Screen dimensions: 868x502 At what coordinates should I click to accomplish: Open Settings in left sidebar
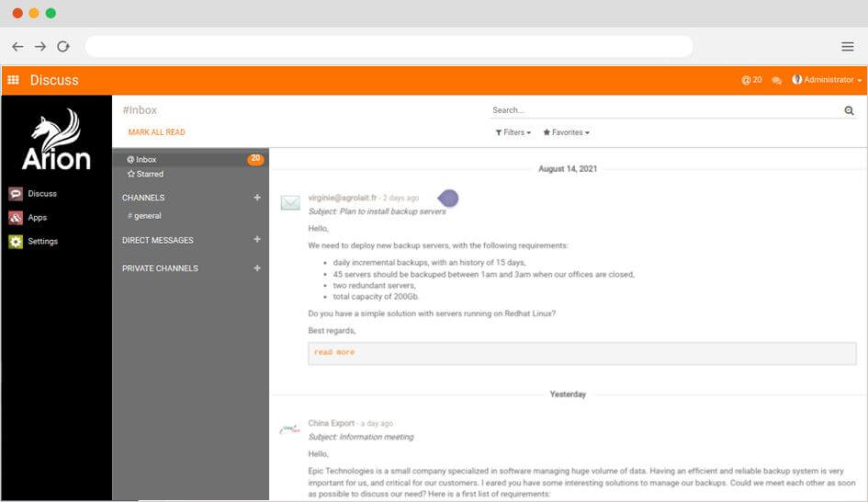pyautogui.click(x=33, y=241)
